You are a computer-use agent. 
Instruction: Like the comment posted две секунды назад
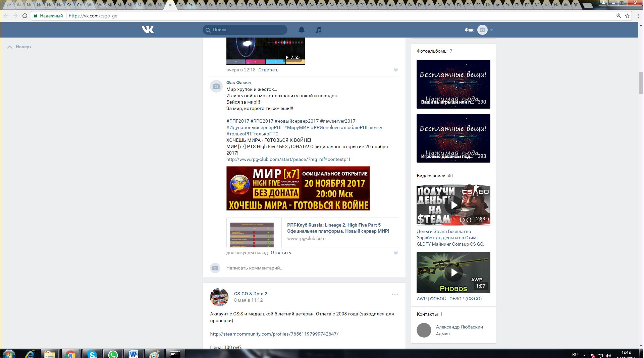(396, 253)
